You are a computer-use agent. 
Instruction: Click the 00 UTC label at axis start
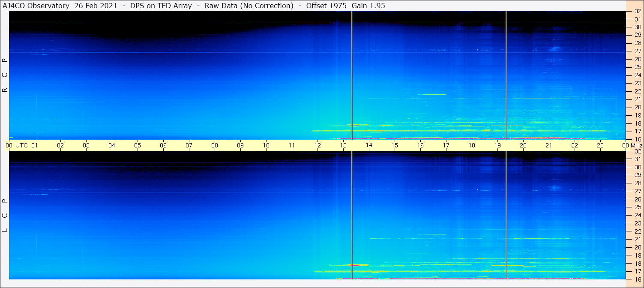coord(17,145)
